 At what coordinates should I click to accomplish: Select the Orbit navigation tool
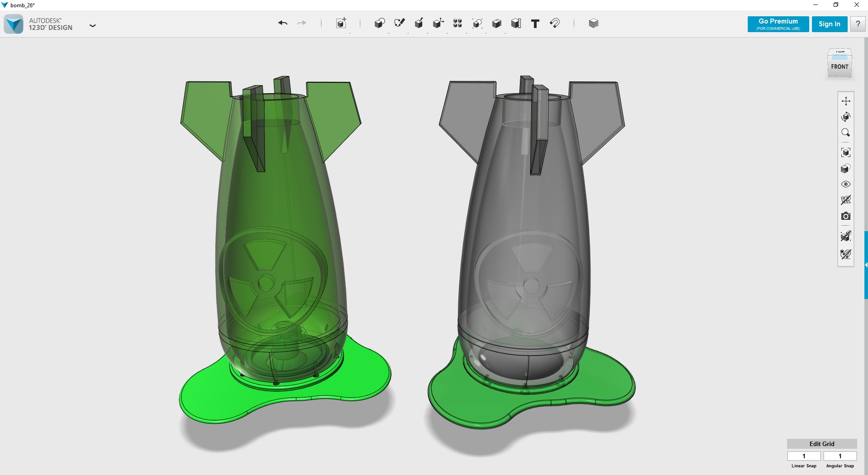(x=846, y=117)
